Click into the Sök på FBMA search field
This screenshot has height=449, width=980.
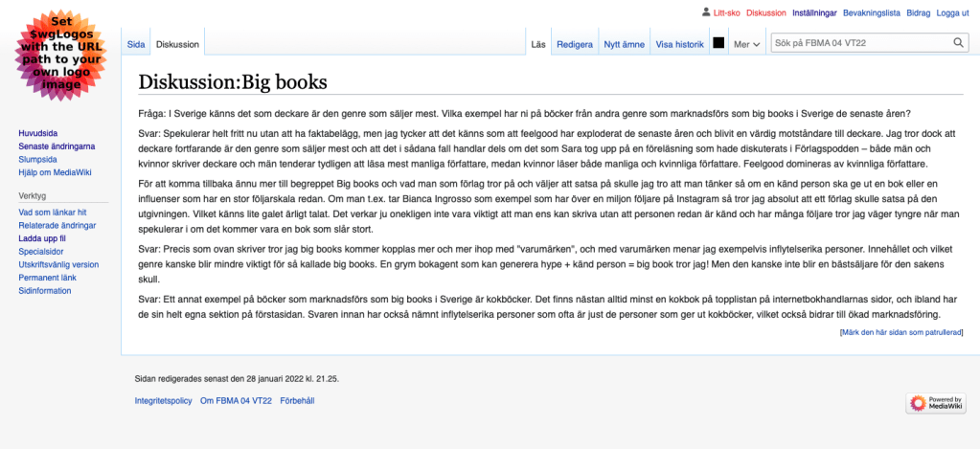(x=860, y=43)
